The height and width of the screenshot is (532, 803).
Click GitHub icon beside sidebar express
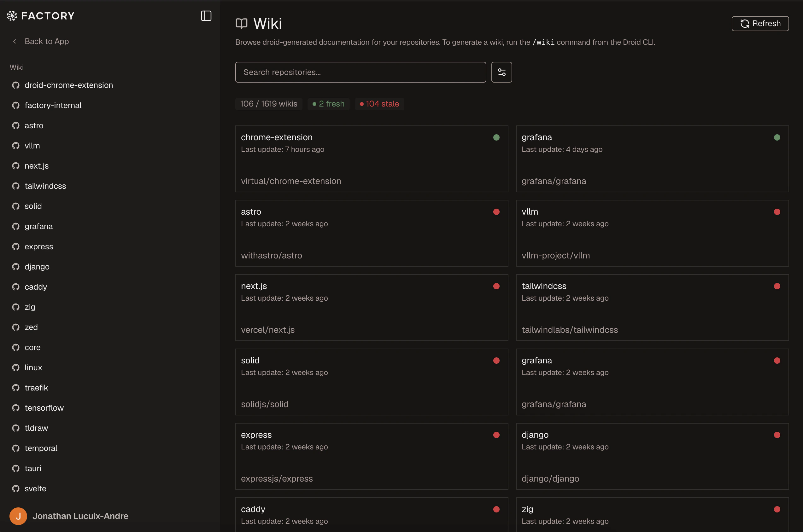pyautogui.click(x=16, y=246)
